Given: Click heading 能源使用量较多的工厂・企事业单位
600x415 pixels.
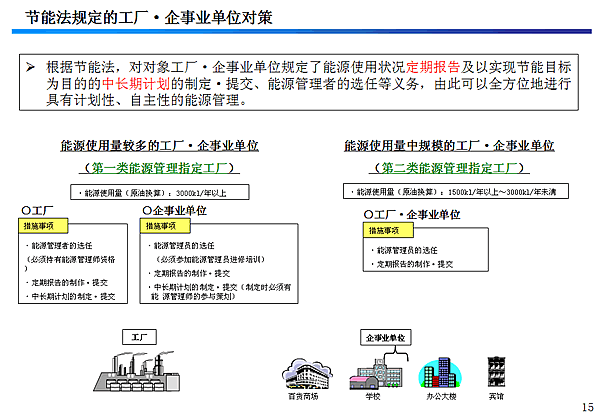Looking at the screenshot, I should click(159, 146).
